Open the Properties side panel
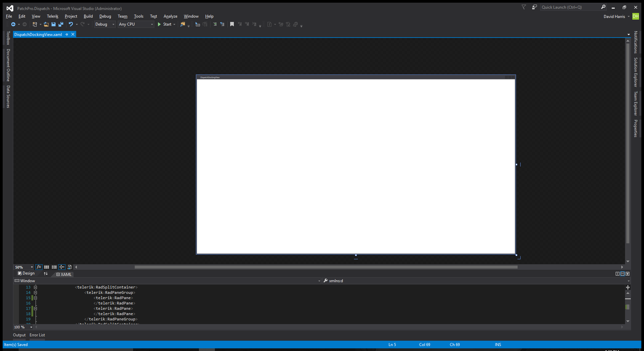 click(x=635, y=128)
